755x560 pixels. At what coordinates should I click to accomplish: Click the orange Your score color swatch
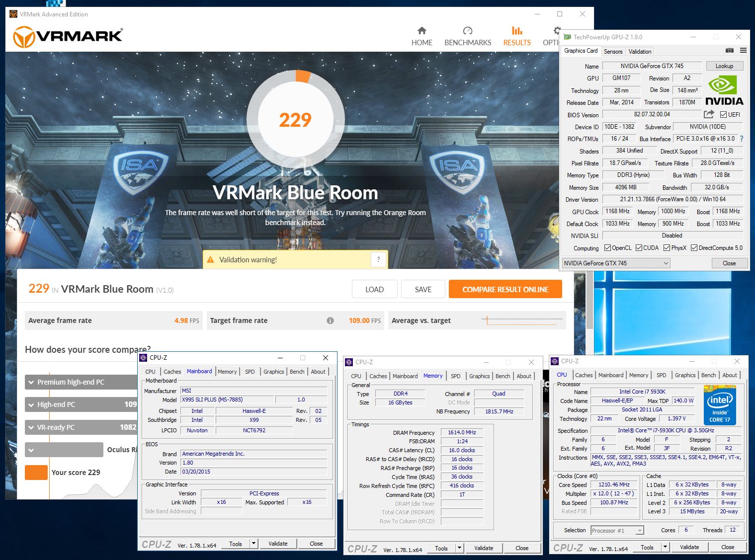[36, 472]
